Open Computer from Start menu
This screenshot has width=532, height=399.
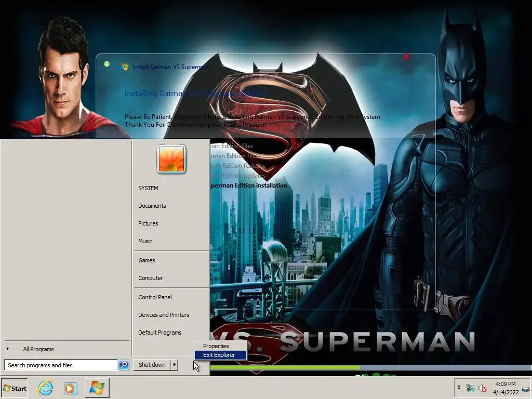click(x=151, y=278)
